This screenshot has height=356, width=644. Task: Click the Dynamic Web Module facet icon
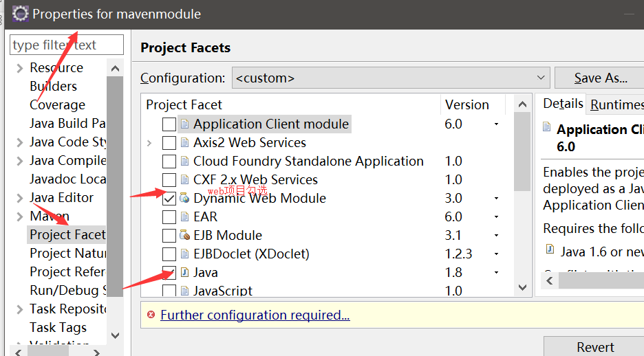[184, 199]
